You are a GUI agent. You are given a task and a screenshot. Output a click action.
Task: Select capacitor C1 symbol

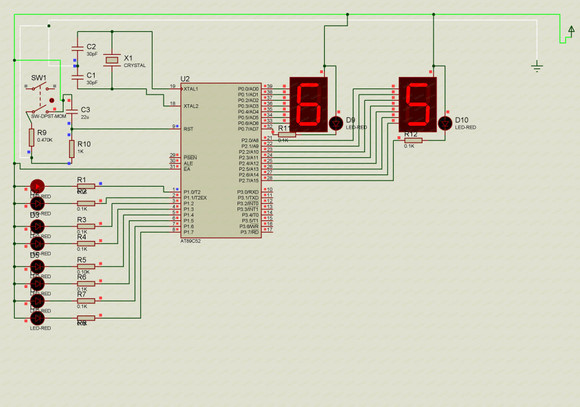coord(77,77)
